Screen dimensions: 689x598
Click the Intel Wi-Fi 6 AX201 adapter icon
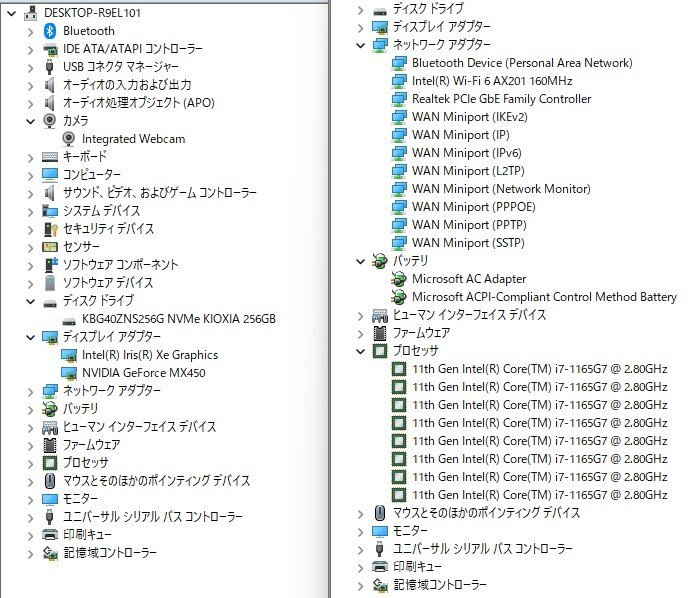(399, 81)
